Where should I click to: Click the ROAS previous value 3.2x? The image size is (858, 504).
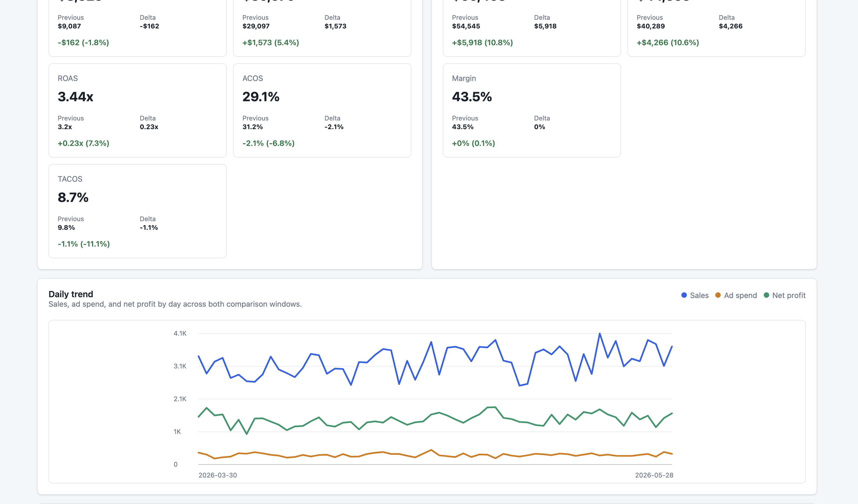(x=65, y=127)
